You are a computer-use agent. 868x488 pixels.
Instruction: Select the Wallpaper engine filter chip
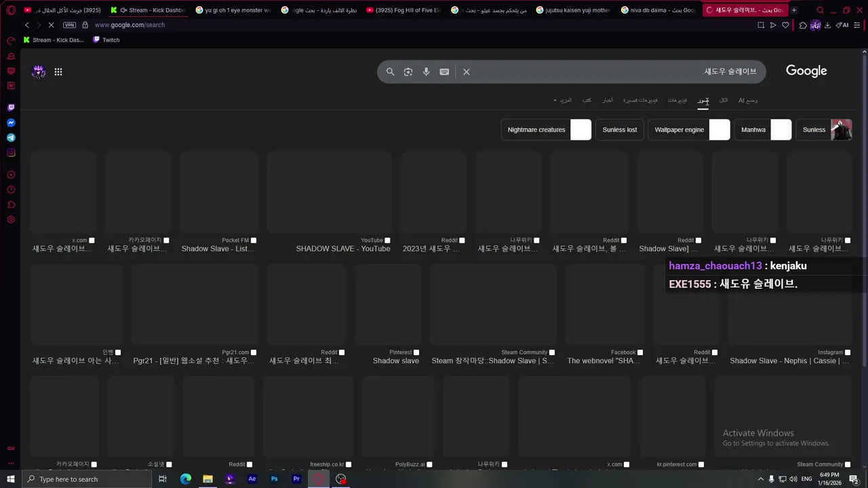point(689,129)
